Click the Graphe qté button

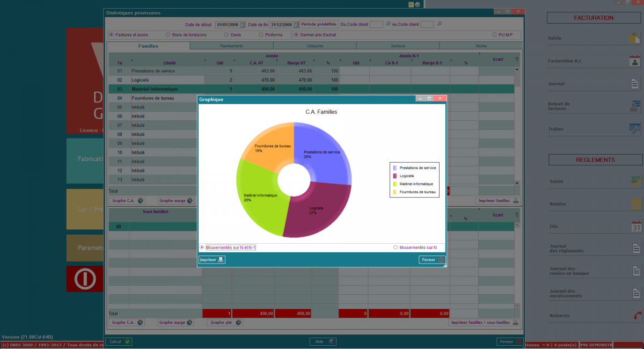click(225, 323)
